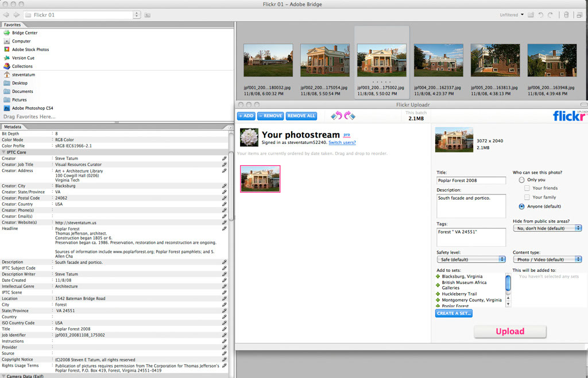Edit the Copyright Notice pencil icon
This screenshot has width=588, height=378.
tap(225, 360)
